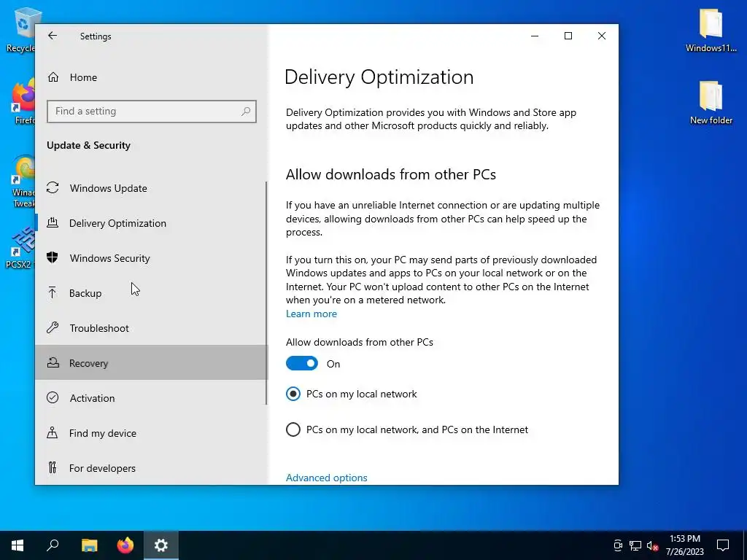Close the Settings window

pos(602,36)
